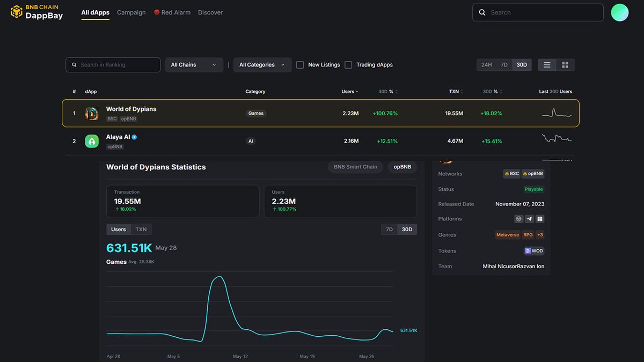
Task: Open the All Chains dropdown
Action: point(194,65)
